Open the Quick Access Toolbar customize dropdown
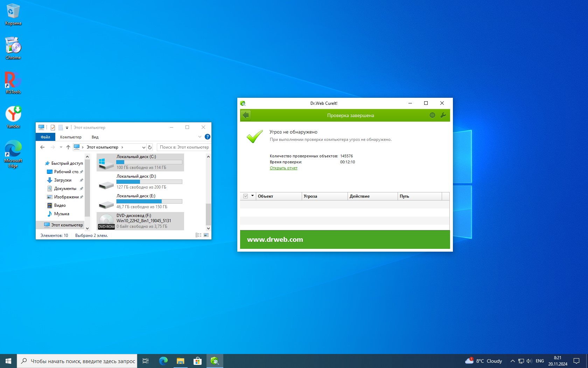 tap(67, 128)
